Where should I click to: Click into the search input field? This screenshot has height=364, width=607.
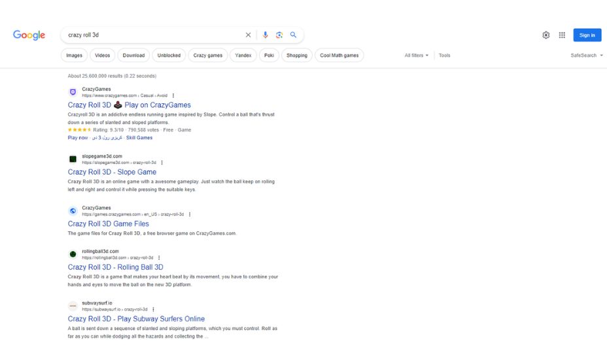pos(155,35)
